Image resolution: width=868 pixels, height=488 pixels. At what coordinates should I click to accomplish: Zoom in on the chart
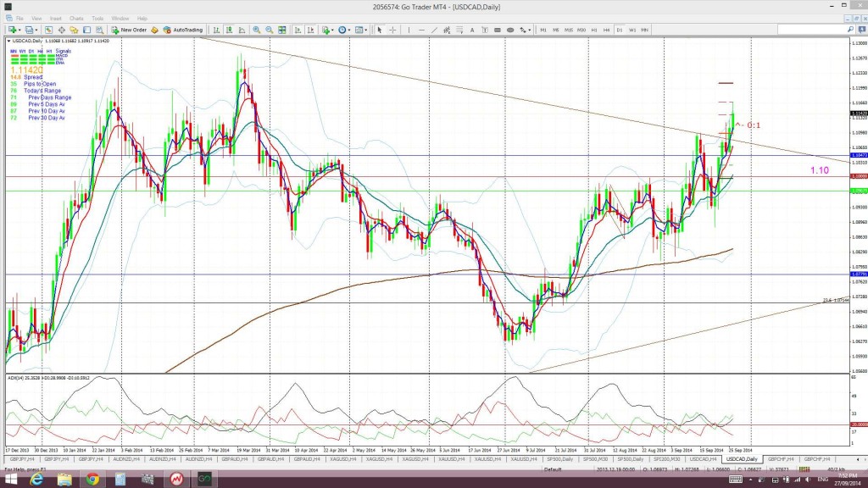256,30
